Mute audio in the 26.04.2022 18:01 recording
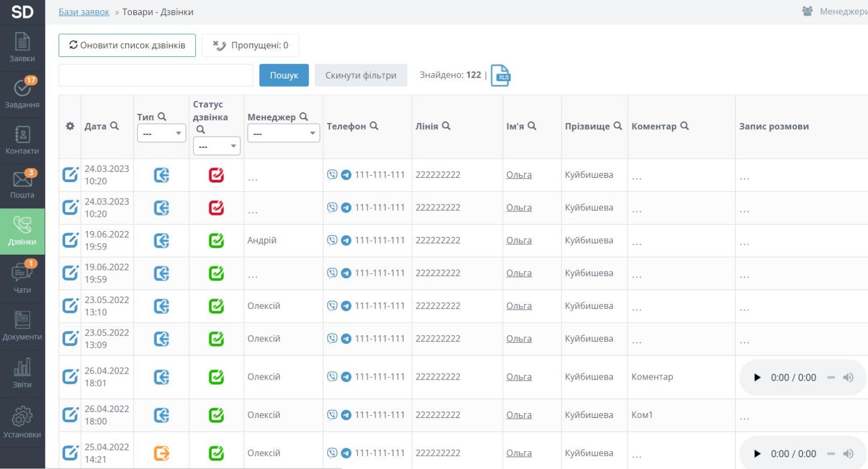Screen dimensions: 868x469 (x=848, y=377)
